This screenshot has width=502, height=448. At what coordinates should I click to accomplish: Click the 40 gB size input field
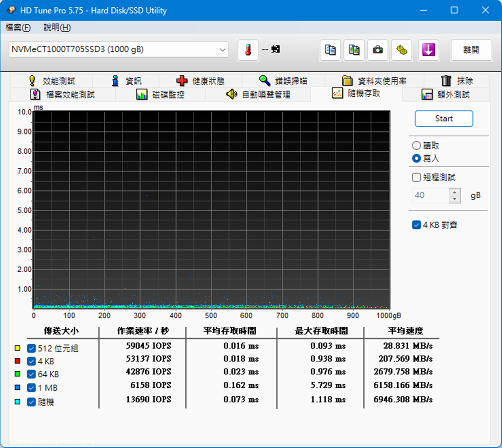(430, 195)
